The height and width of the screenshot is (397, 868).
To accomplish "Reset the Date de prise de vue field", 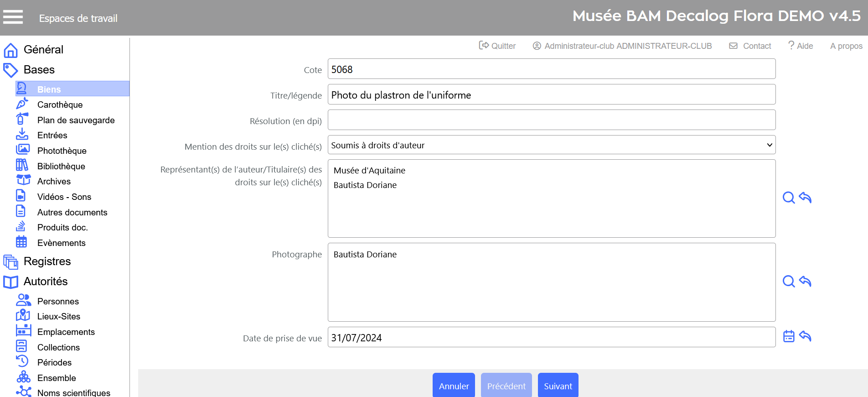I will click(805, 336).
